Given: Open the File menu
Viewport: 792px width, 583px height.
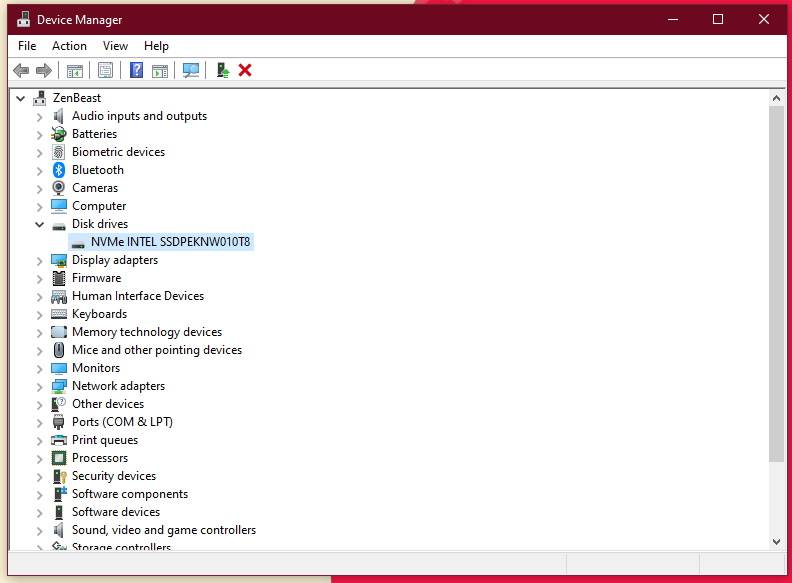Looking at the screenshot, I should 27,46.
